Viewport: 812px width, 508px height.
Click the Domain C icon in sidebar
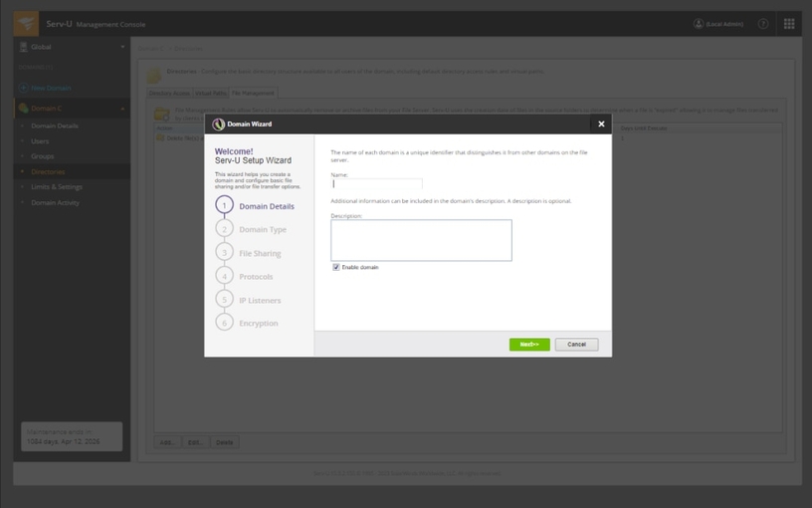point(23,109)
